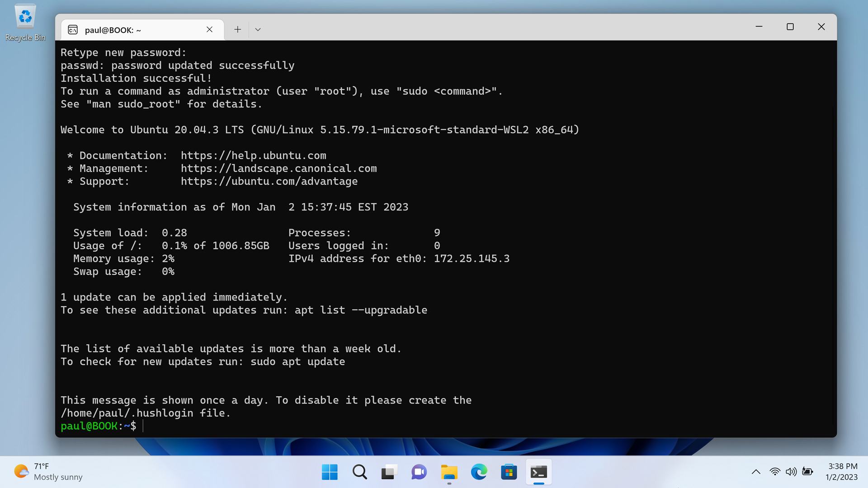Expand the new tab profile dropdown chevron
Screen dimensions: 868x488
tap(258, 29)
